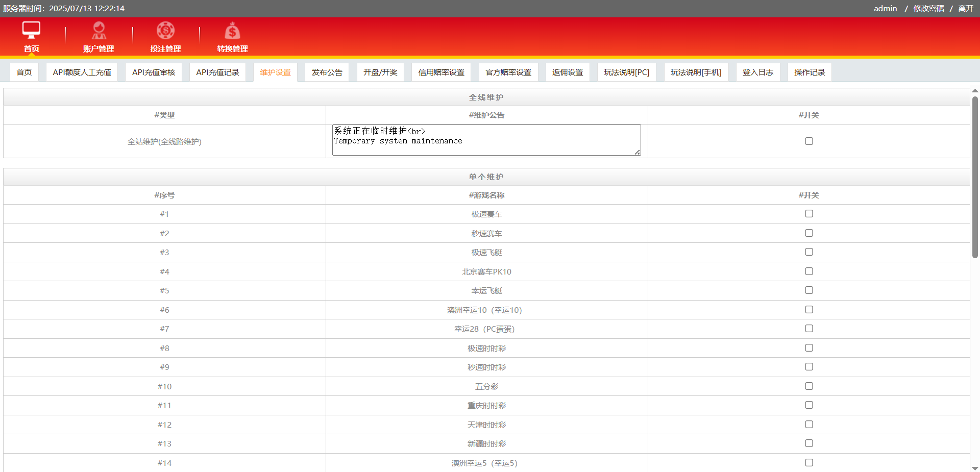Open 转换管理 money bag icon

232,31
